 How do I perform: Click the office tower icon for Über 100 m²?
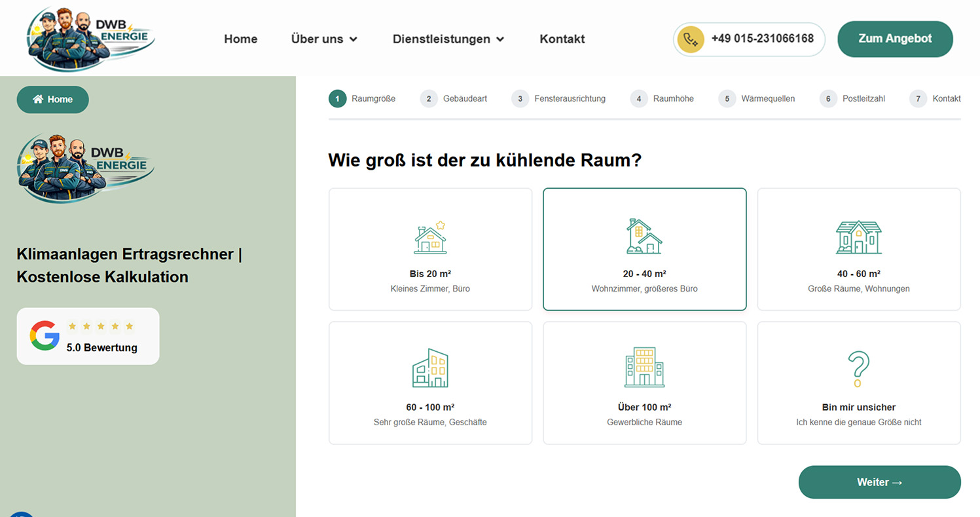coord(644,368)
